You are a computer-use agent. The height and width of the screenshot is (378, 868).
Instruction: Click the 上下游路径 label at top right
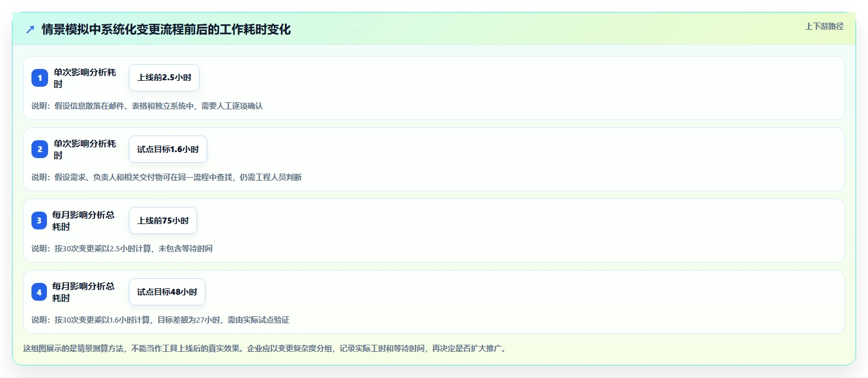tap(824, 26)
